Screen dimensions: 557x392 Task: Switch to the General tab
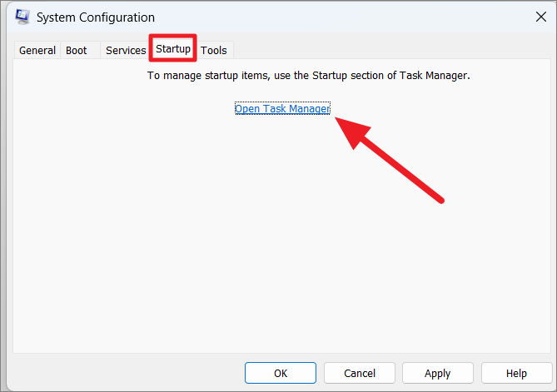coord(37,51)
